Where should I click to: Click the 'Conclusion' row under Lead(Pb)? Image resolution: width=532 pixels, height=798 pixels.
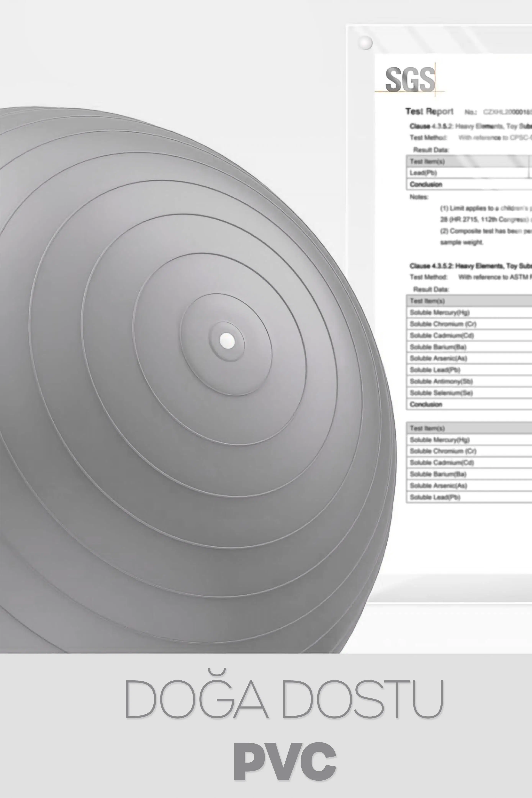click(x=426, y=184)
